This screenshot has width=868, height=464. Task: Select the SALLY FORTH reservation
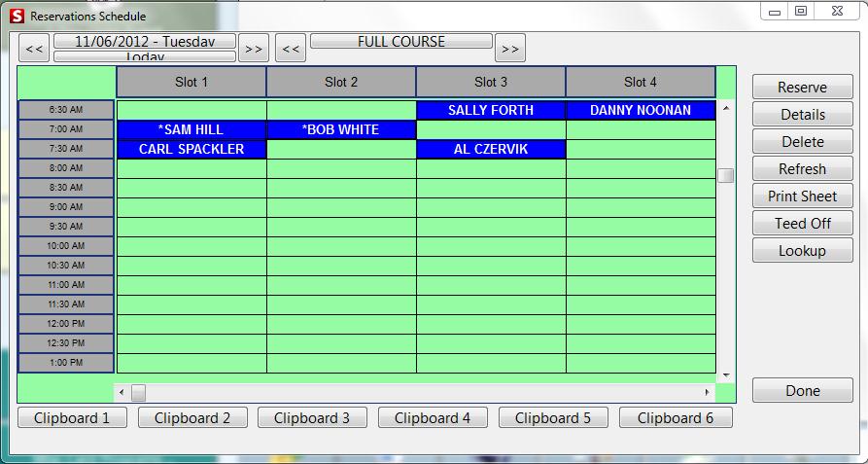pos(491,111)
